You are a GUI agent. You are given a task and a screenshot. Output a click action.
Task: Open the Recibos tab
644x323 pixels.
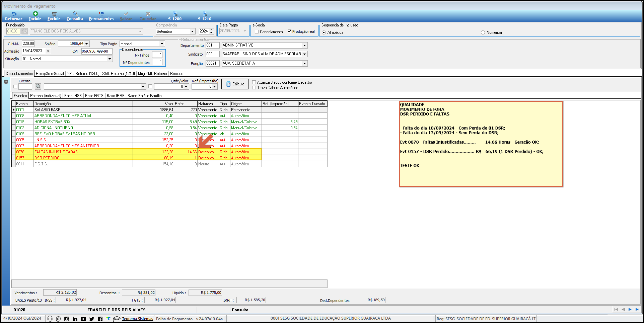point(176,74)
